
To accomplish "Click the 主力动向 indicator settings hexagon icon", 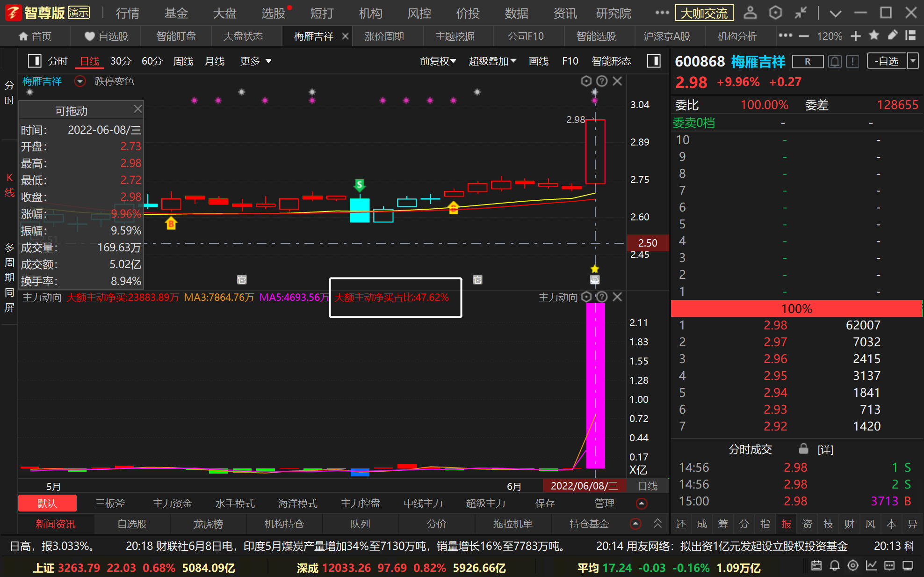I will pos(586,297).
